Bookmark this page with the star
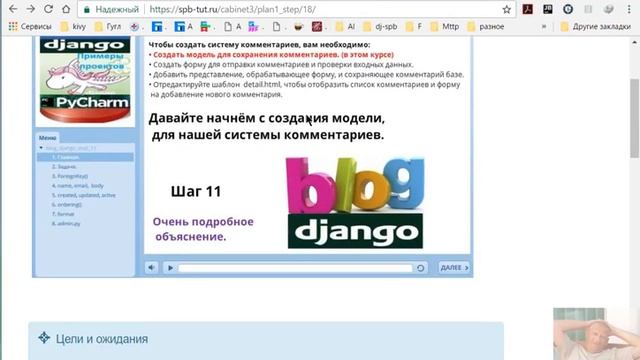Image resolution: width=640 pixels, height=360 pixels. coord(507,9)
